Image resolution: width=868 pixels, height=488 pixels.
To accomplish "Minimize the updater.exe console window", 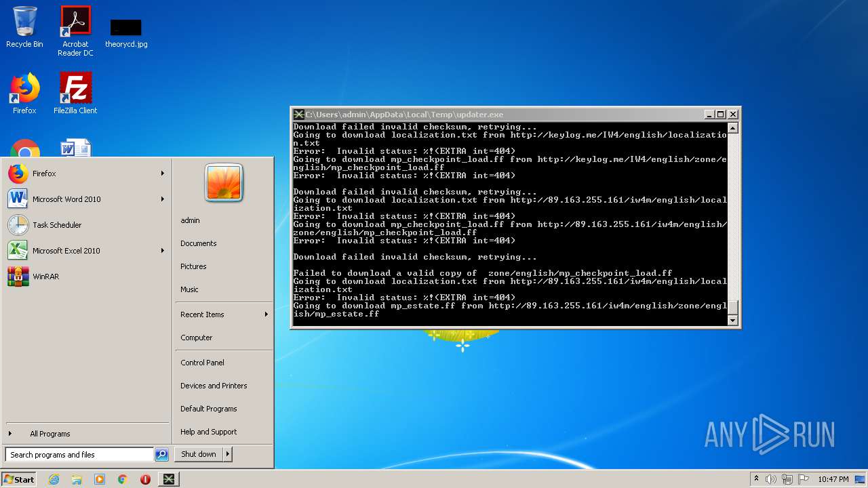I will click(x=709, y=115).
